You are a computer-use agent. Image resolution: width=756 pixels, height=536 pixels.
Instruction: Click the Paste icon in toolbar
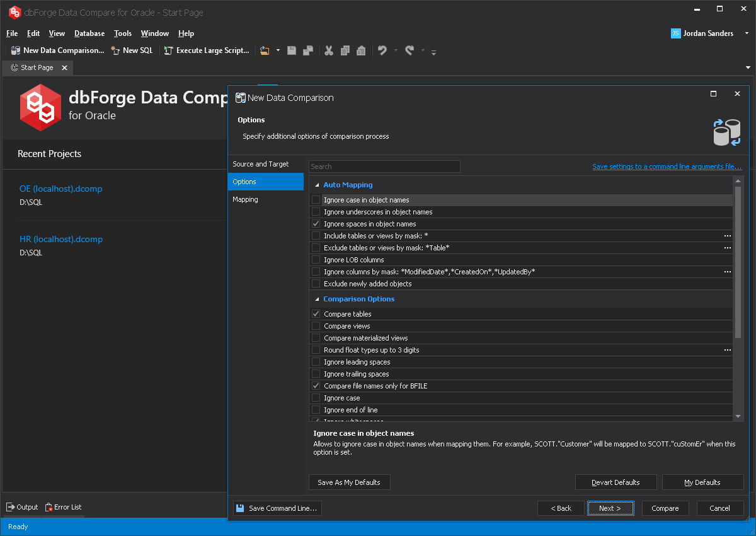coord(361,50)
